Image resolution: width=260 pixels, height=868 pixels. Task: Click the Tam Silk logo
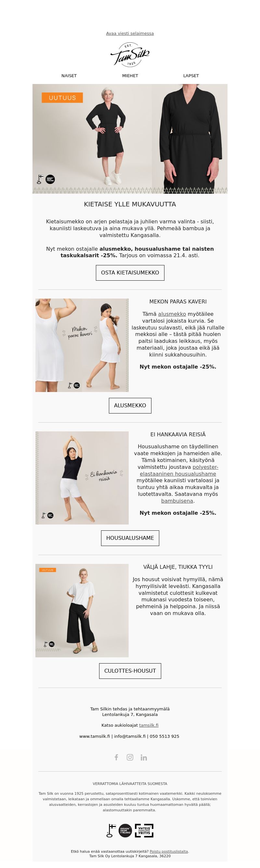pyautogui.click(x=130, y=54)
